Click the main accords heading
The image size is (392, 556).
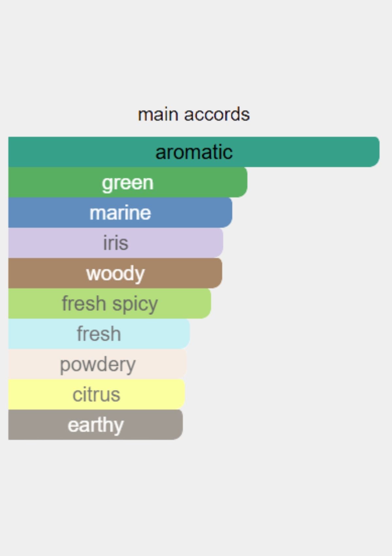tap(194, 114)
